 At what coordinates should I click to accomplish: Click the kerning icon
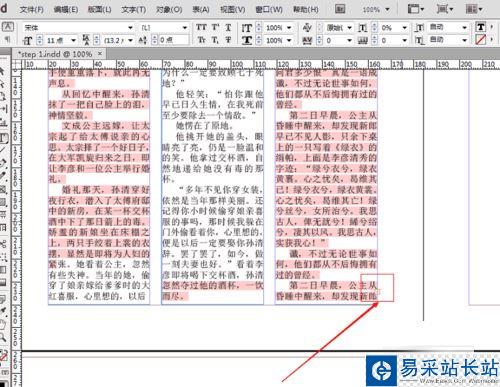tap(307, 27)
